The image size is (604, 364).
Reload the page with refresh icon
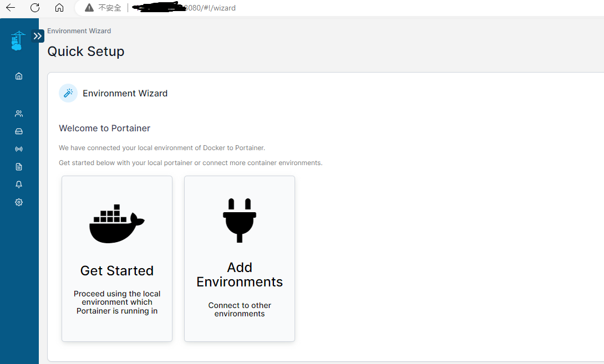[x=35, y=8]
